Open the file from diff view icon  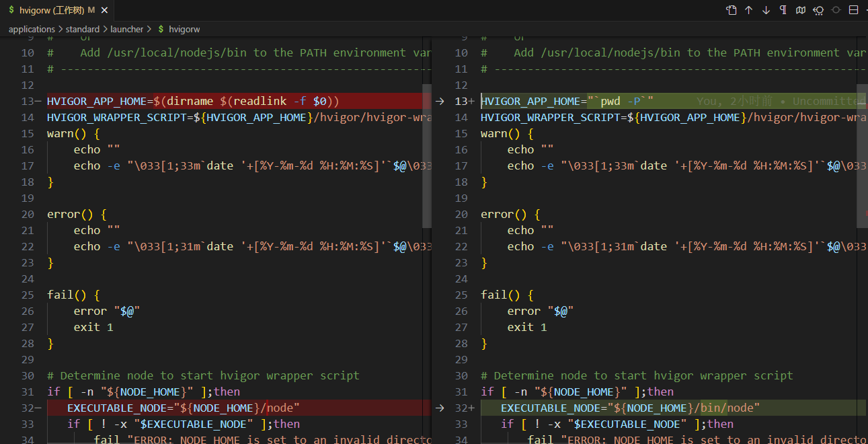(732, 10)
